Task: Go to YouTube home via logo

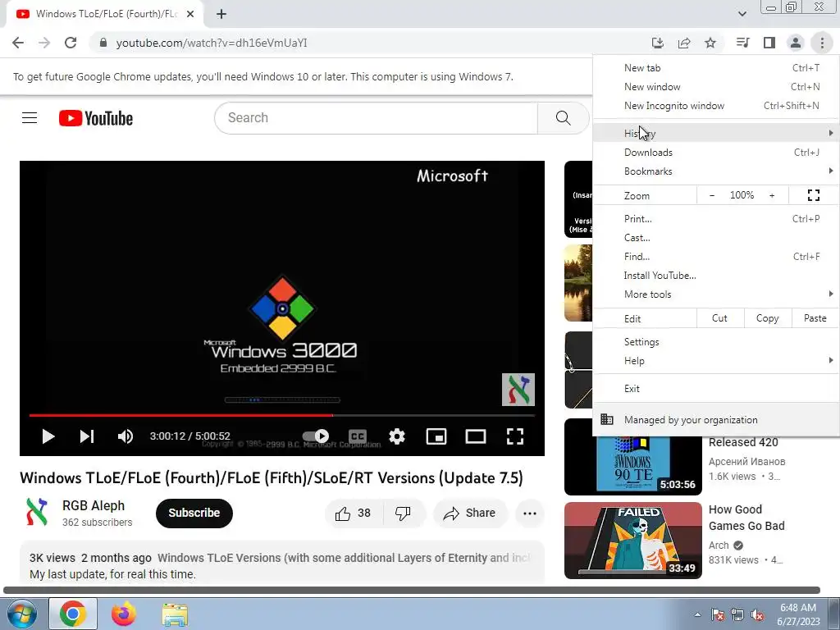Action: (96, 118)
